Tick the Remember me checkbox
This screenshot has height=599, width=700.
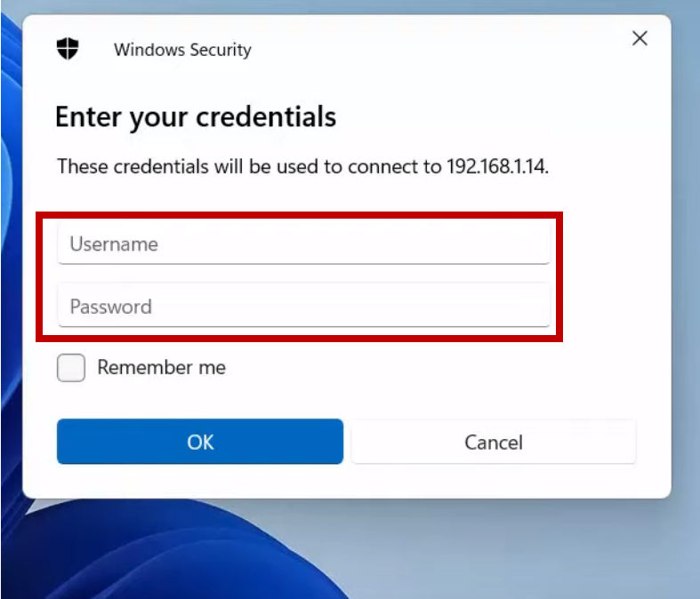(71, 368)
